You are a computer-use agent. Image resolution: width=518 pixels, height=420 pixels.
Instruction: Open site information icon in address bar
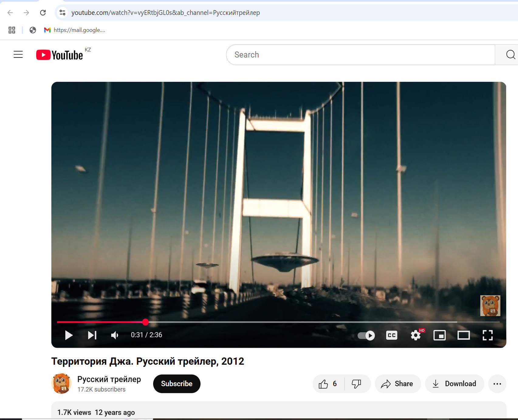[62, 12]
